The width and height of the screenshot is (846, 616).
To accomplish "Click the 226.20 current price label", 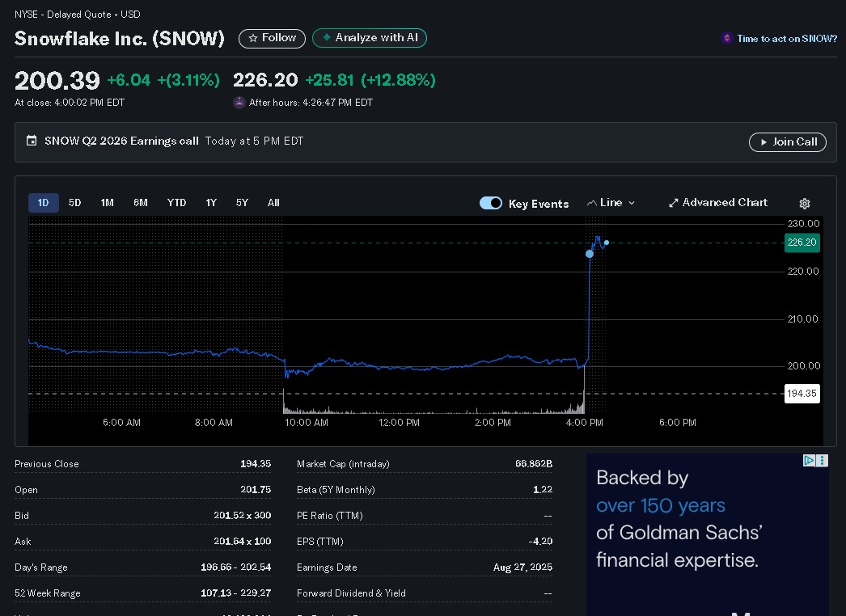I will 802,243.
